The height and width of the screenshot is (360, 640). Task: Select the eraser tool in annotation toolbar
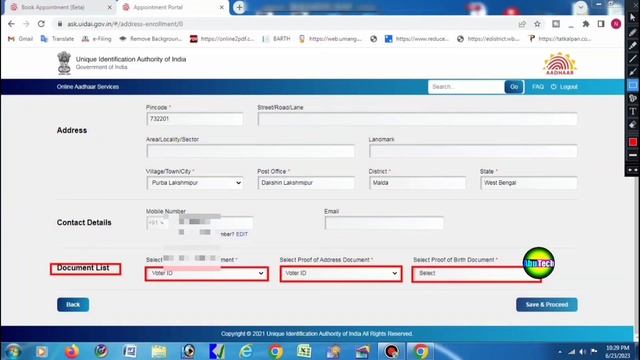click(633, 125)
